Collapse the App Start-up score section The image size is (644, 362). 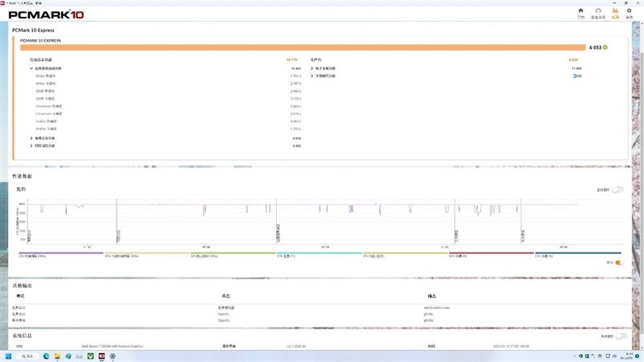point(31,68)
